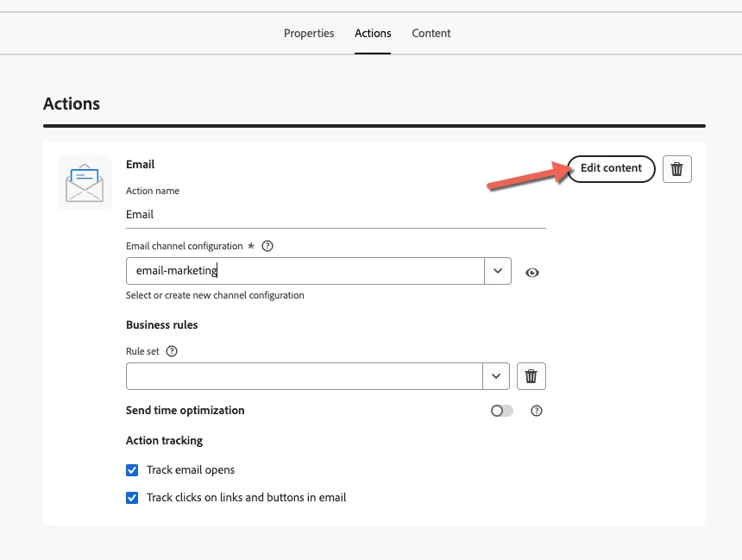Click the Edit content button
This screenshot has height=560, width=742.
point(611,168)
